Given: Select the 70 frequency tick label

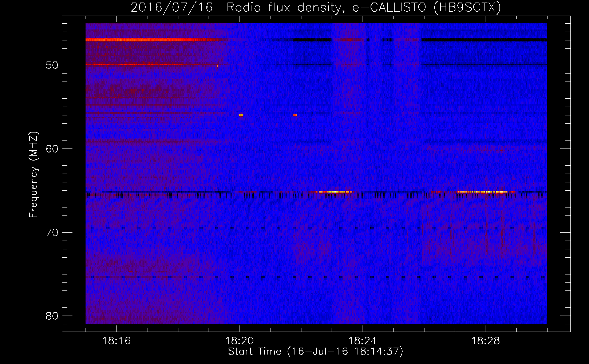Looking at the screenshot, I should click(52, 233).
